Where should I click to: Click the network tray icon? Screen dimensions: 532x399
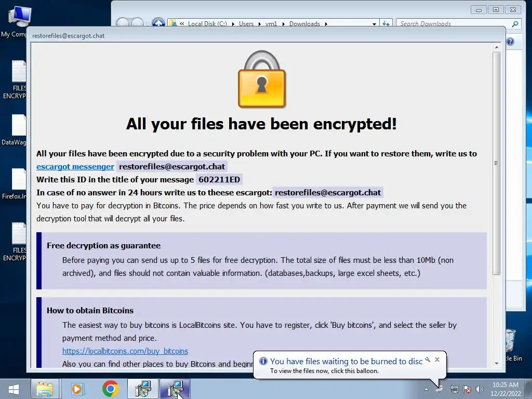point(454,389)
